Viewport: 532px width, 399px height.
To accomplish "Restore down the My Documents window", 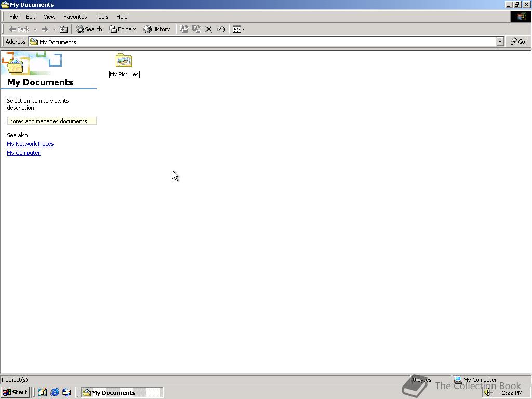I will click(517, 4).
